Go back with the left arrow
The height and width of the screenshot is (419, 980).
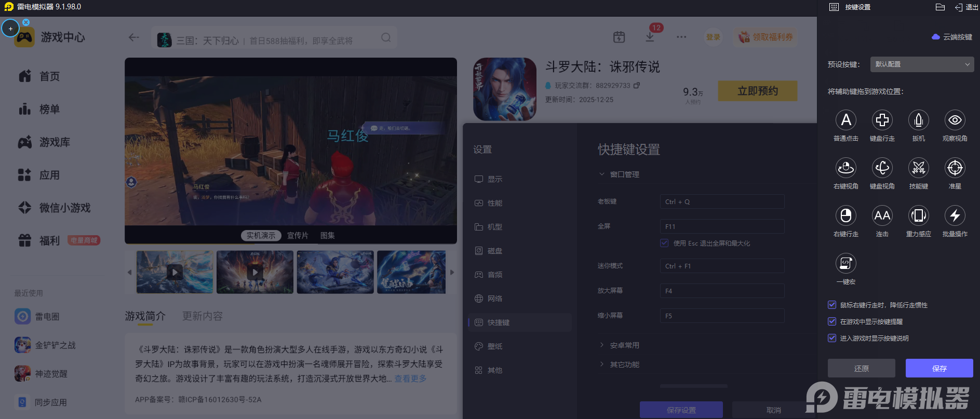134,37
